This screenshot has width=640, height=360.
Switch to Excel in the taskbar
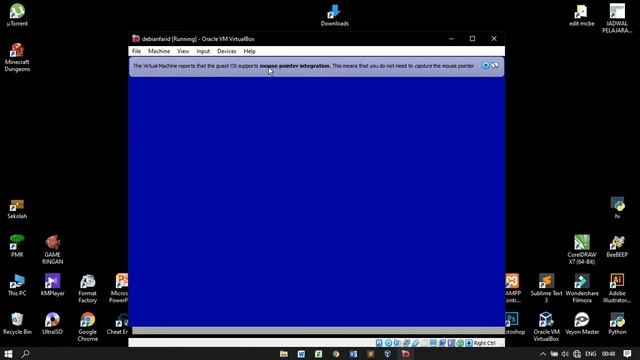pos(318,354)
